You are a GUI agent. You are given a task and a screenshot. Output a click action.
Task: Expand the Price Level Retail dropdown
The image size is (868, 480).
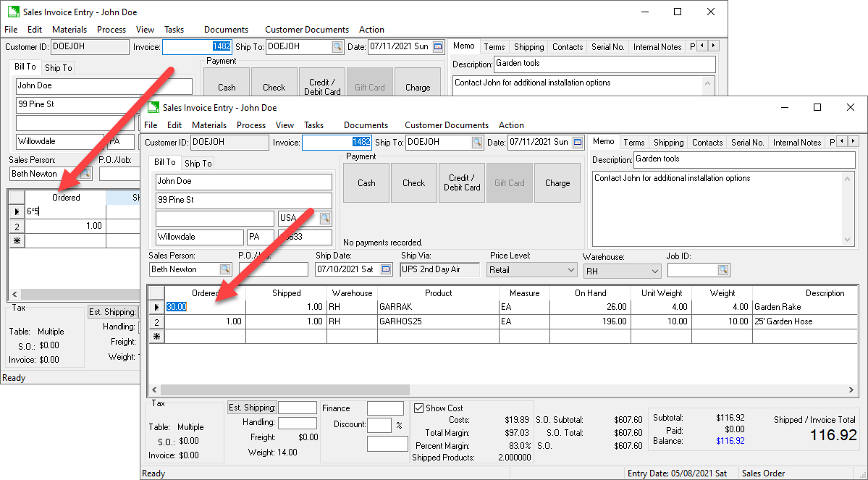coord(570,270)
